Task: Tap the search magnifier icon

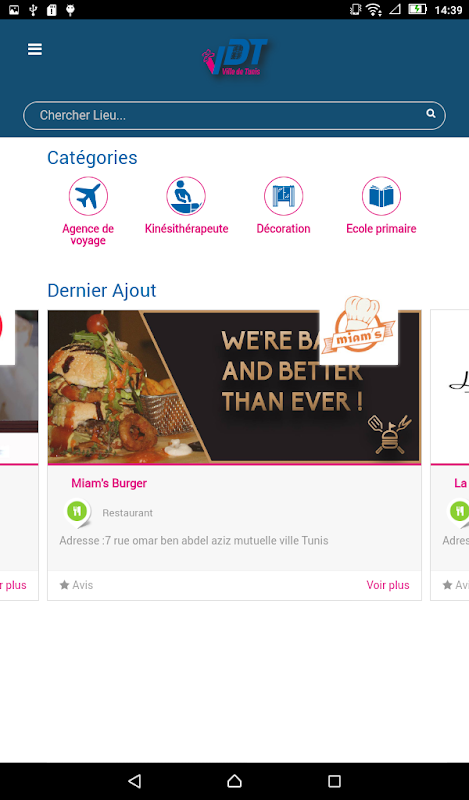Action: click(431, 114)
